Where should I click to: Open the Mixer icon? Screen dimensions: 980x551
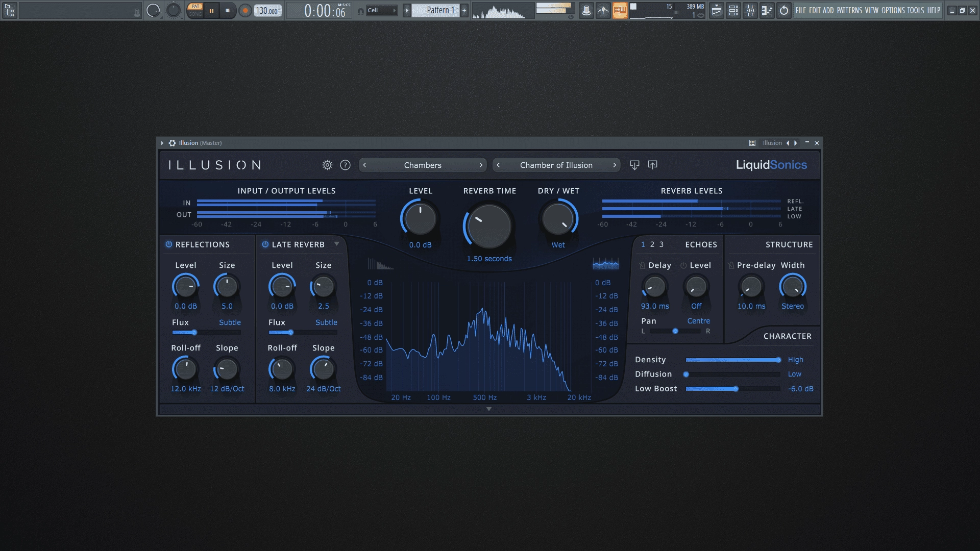click(x=750, y=10)
